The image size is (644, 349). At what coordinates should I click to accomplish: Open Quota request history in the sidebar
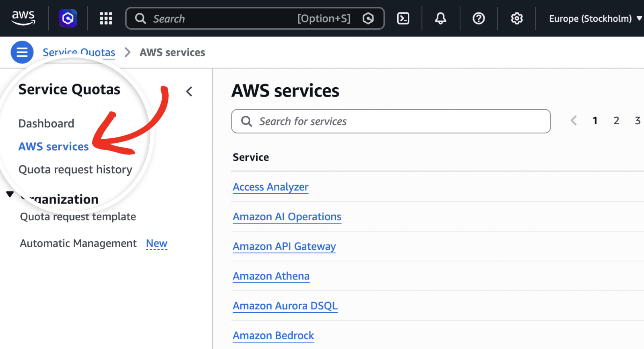click(75, 169)
